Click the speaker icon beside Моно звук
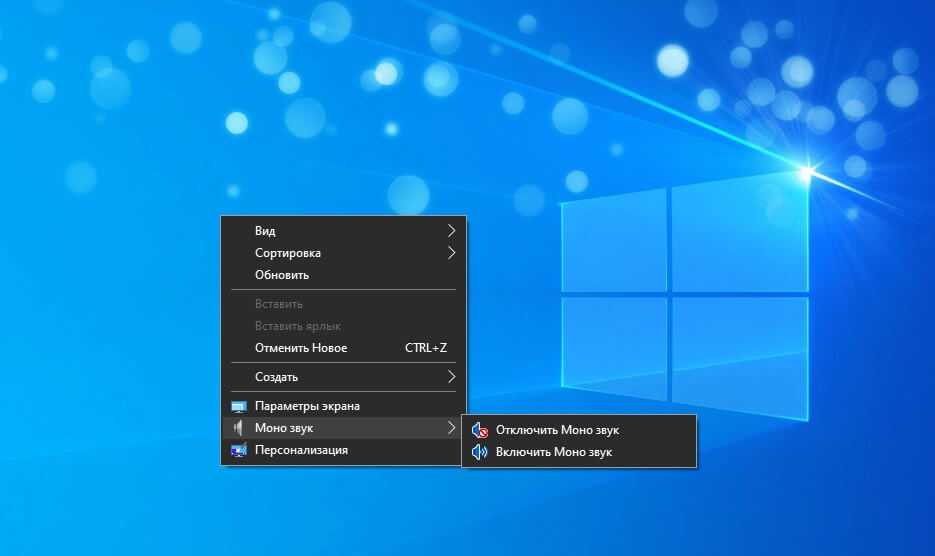 [x=239, y=428]
